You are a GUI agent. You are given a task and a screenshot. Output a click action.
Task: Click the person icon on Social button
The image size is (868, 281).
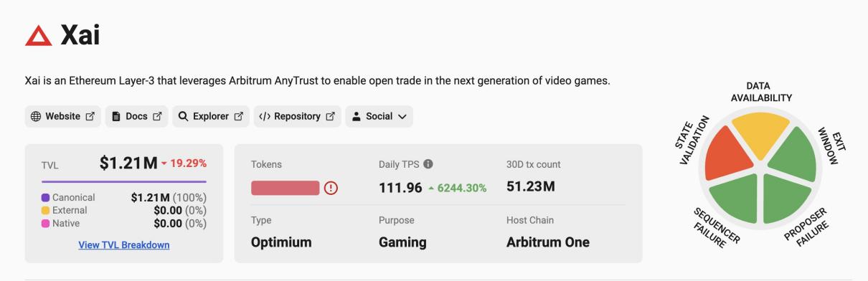click(356, 116)
